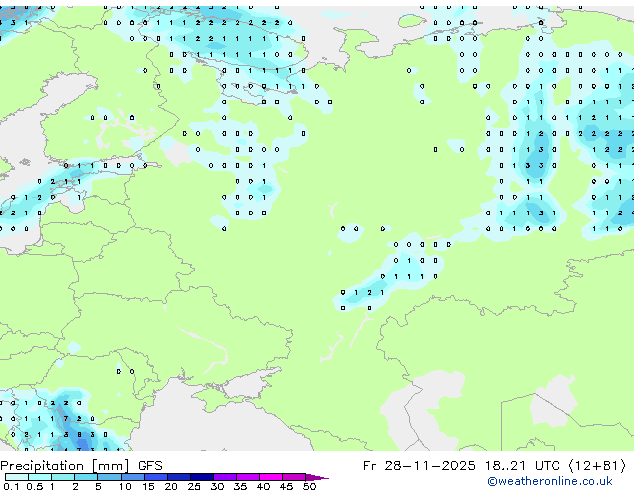
Task: Select the 45–50 mm legend color swatch
Action: [x=294, y=477]
